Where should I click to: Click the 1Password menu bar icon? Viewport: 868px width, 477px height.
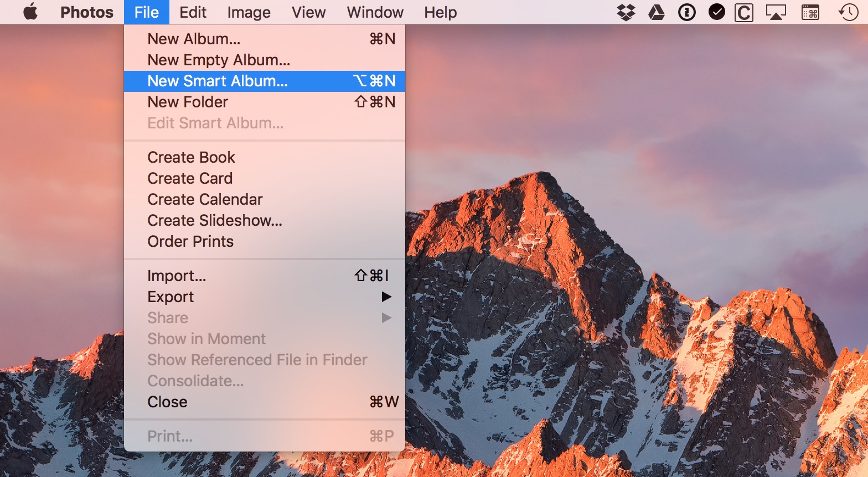(687, 12)
